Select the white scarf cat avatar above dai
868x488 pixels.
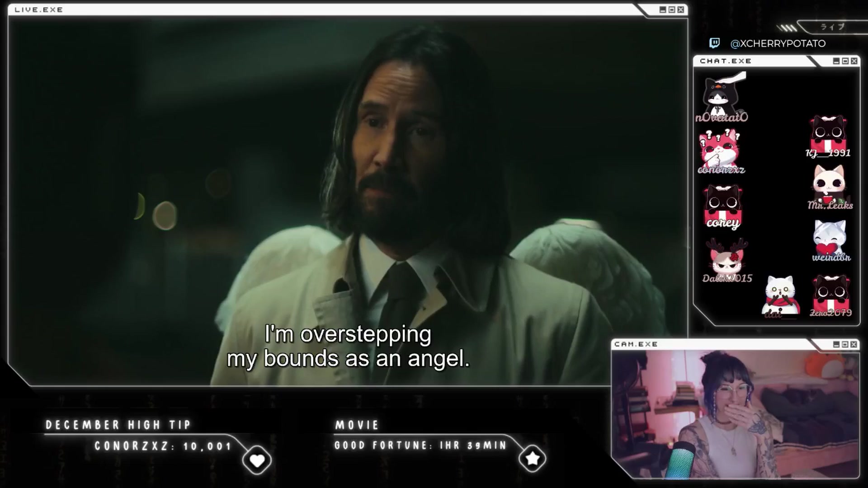780,294
